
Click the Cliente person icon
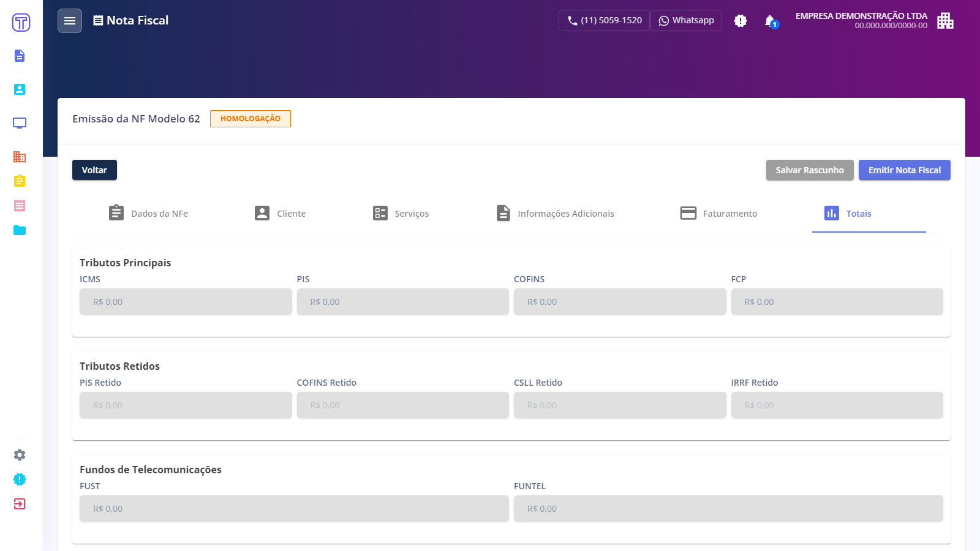262,213
